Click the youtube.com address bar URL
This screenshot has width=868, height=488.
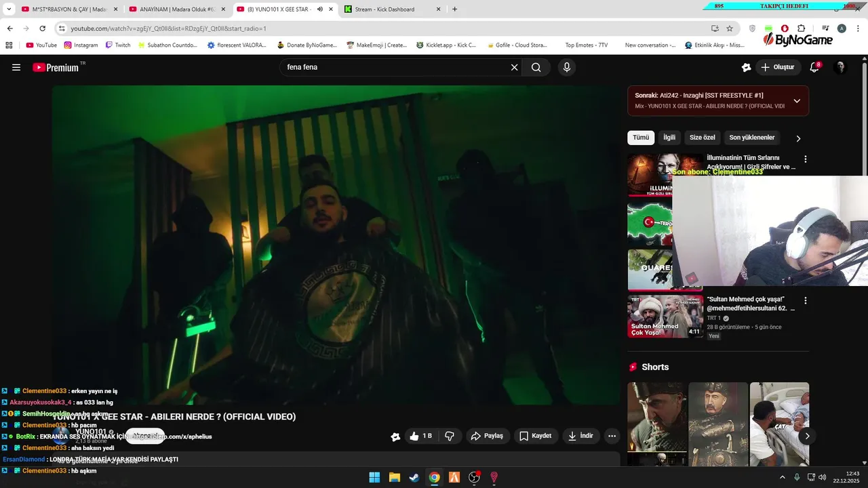point(168,28)
